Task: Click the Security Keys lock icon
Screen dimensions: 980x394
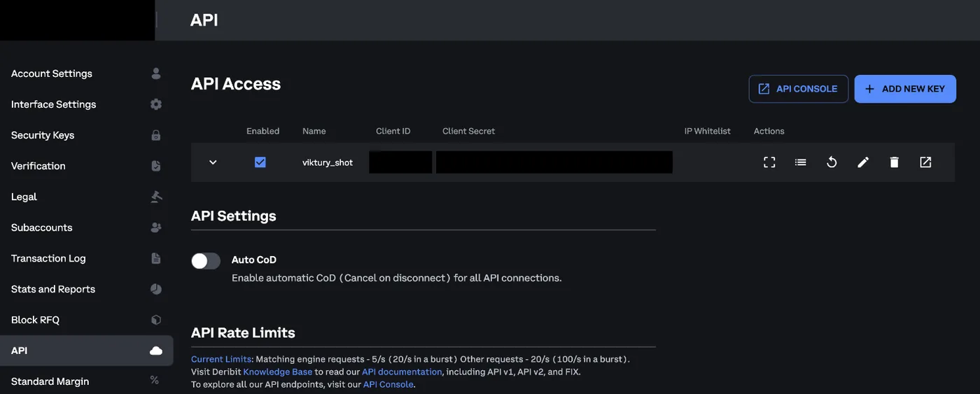Action: [x=156, y=135]
